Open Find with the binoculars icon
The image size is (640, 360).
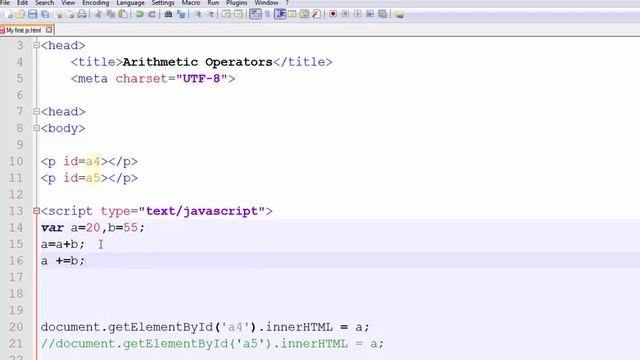[x=168, y=15]
